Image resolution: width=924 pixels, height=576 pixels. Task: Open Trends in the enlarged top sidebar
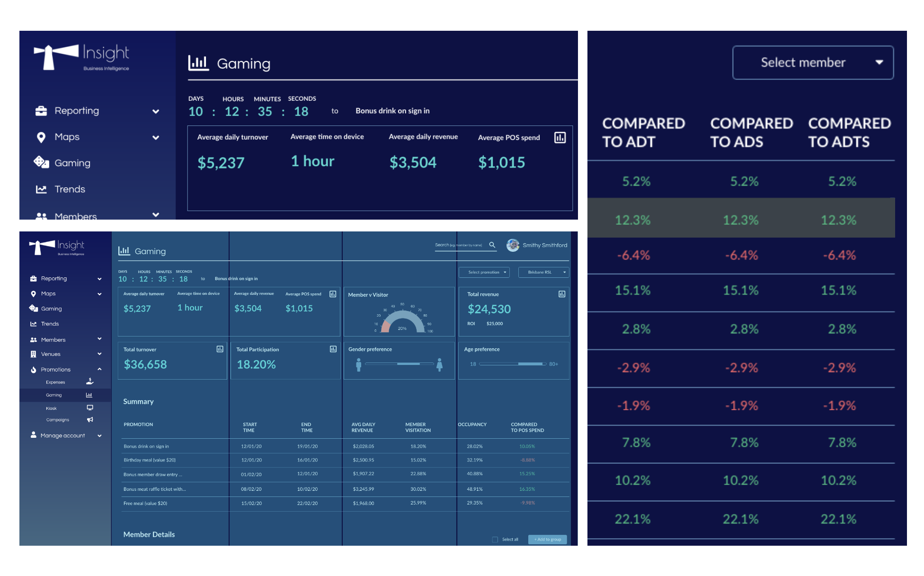click(x=70, y=189)
